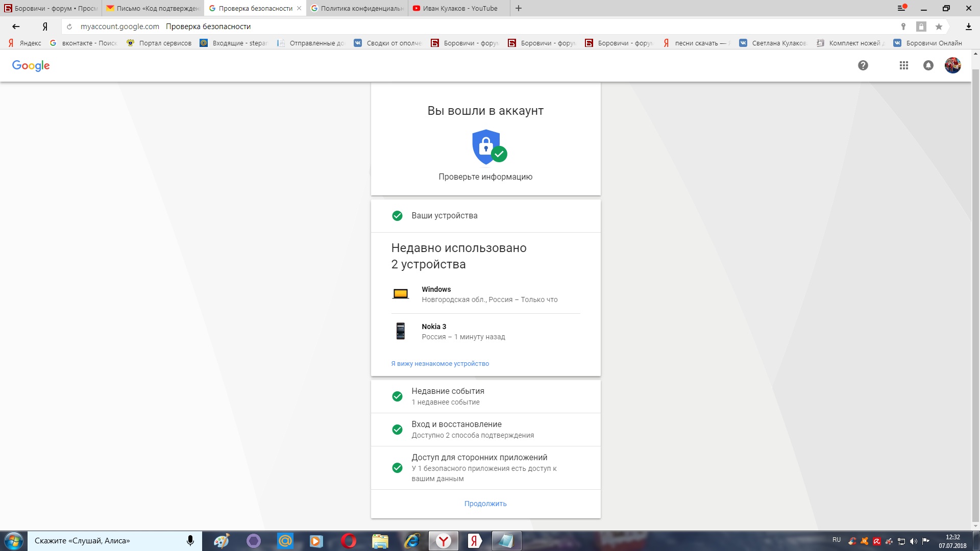Show Google notifications bell
The height and width of the screenshot is (551, 980).
pyautogui.click(x=928, y=65)
